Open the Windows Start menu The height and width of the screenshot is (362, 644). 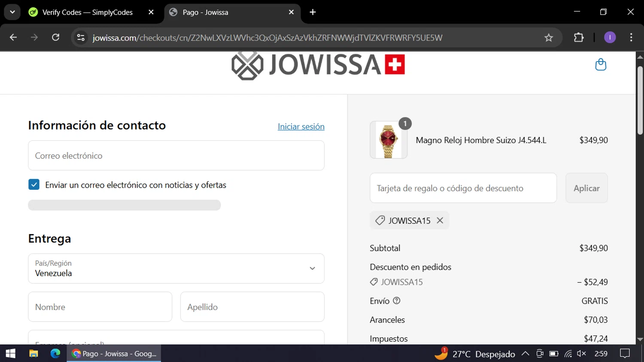pyautogui.click(x=10, y=353)
